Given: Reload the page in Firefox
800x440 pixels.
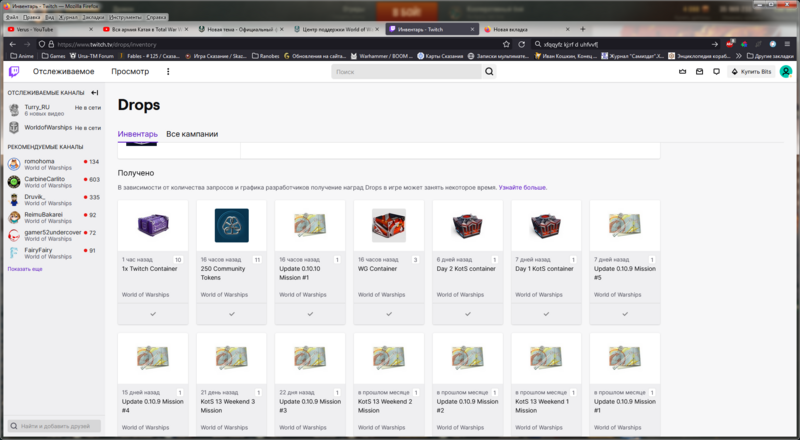Looking at the screenshot, I should tap(521, 44).
